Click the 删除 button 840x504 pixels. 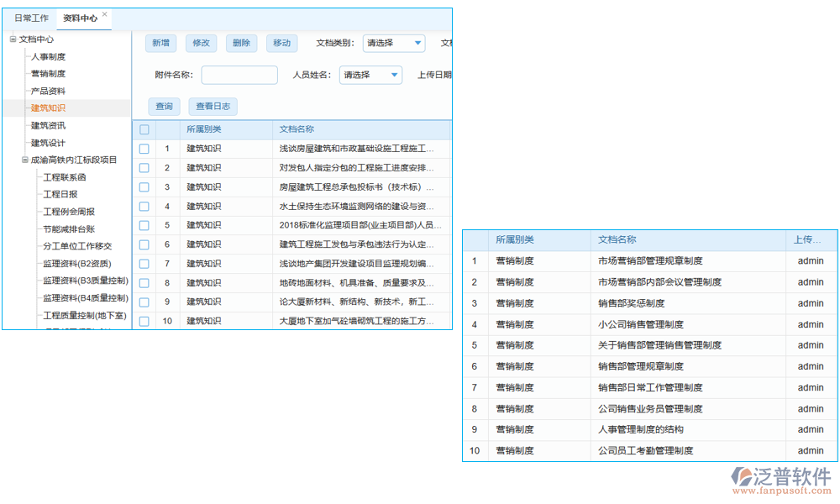point(241,43)
